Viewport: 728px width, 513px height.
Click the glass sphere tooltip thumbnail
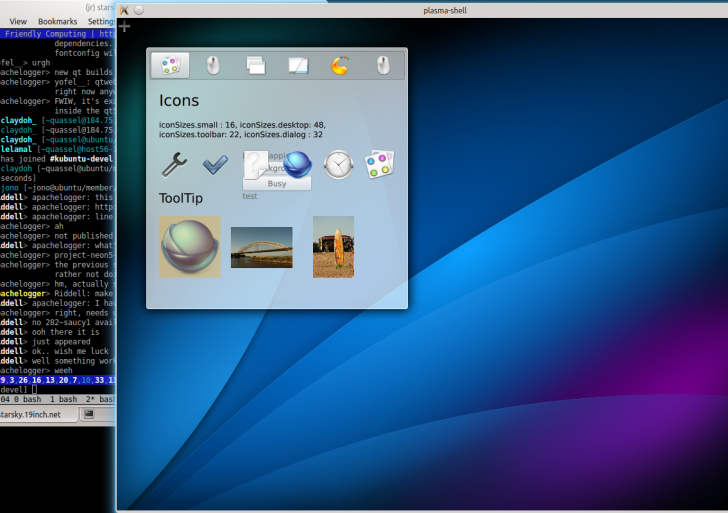(190, 246)
